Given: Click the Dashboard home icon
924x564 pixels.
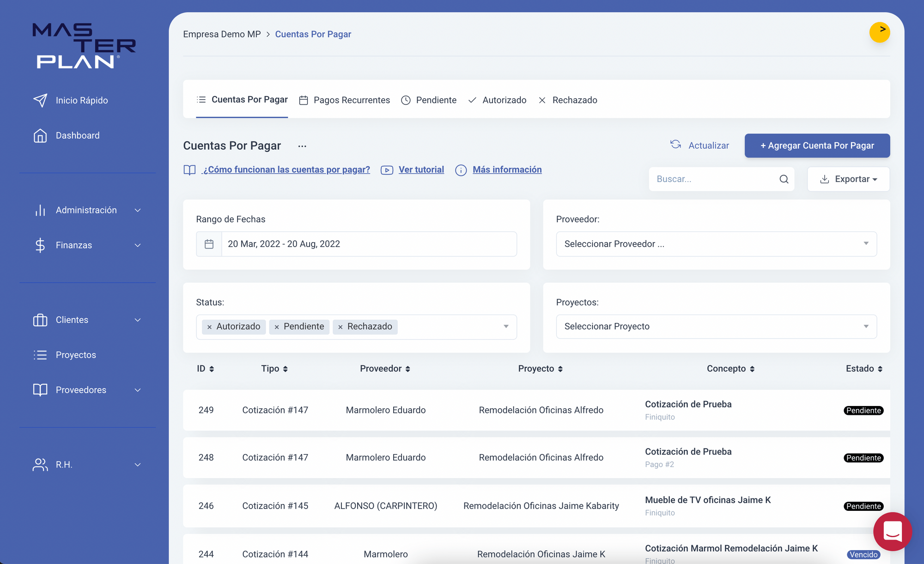Looking at the screenshot, I should 40,135.
